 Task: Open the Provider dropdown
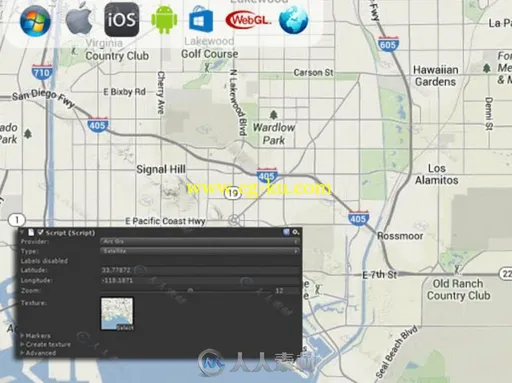[200, 241]
